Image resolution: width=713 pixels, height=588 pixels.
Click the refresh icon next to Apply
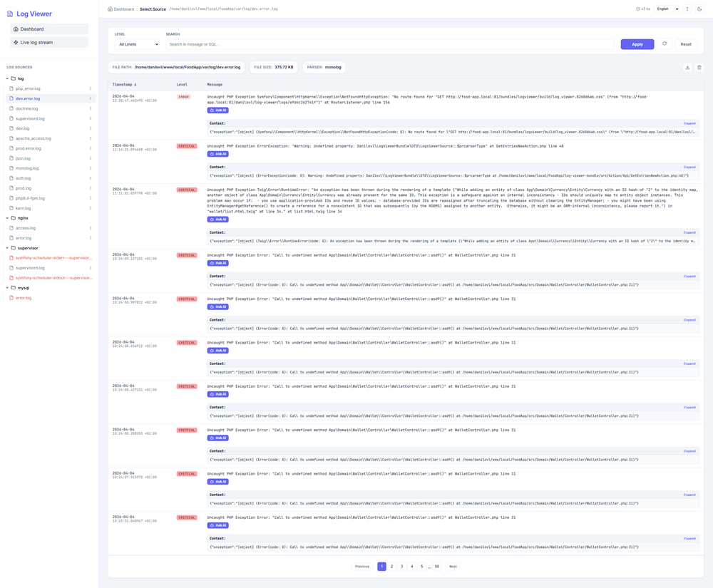(x=665, y=44)
